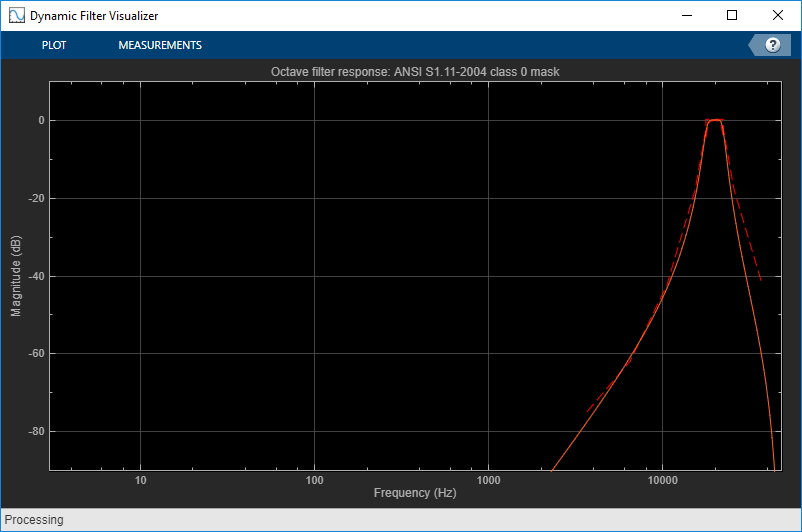Viewport: 802px width, 532px height.
Task: Click the Dynamic Filter Visualizer app icon
Action: pyautogui.click(x=16, y=15)
